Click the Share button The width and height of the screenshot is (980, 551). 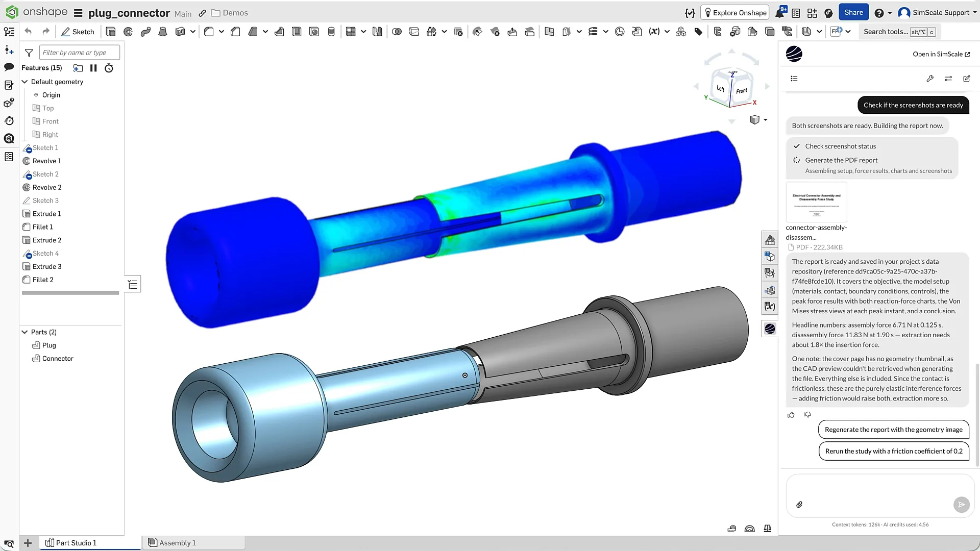click(x=853, y=12)
